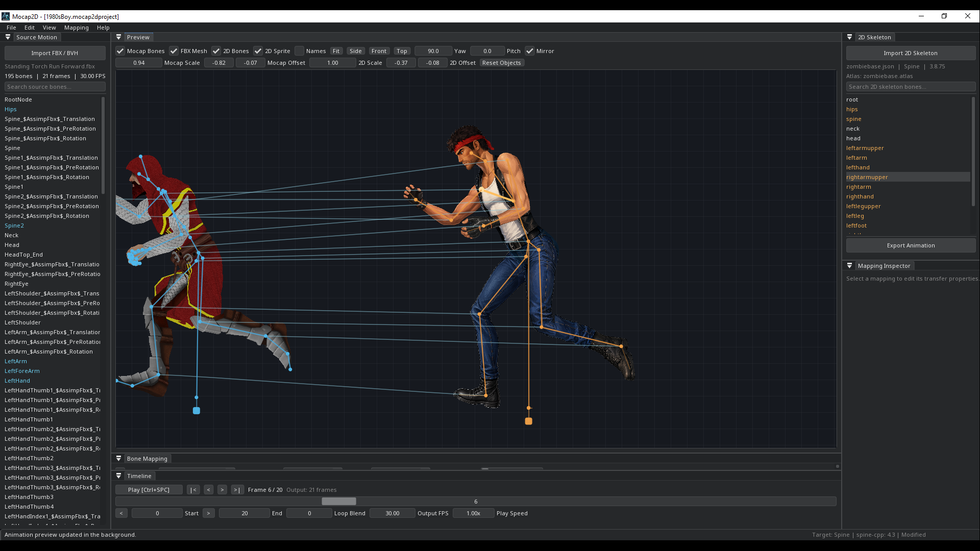Click the blue mocap root handle square
The height and width of the screenshot is (551, 980).
tap(197, 411)
